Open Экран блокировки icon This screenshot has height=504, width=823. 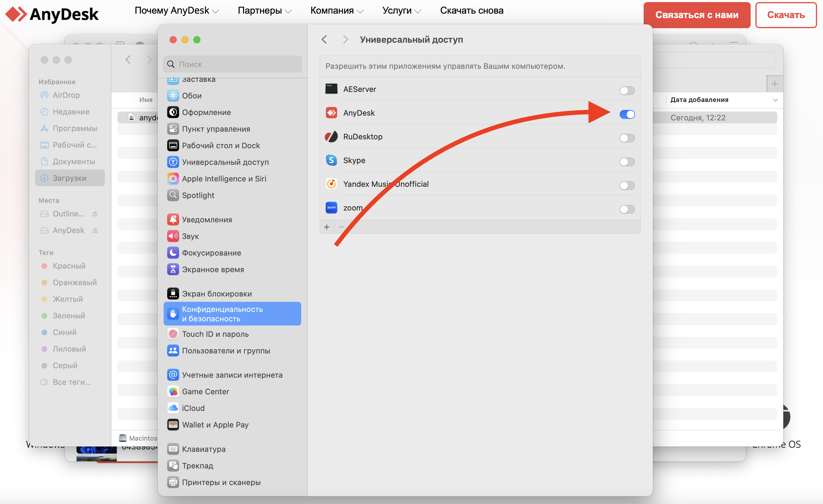173,294
